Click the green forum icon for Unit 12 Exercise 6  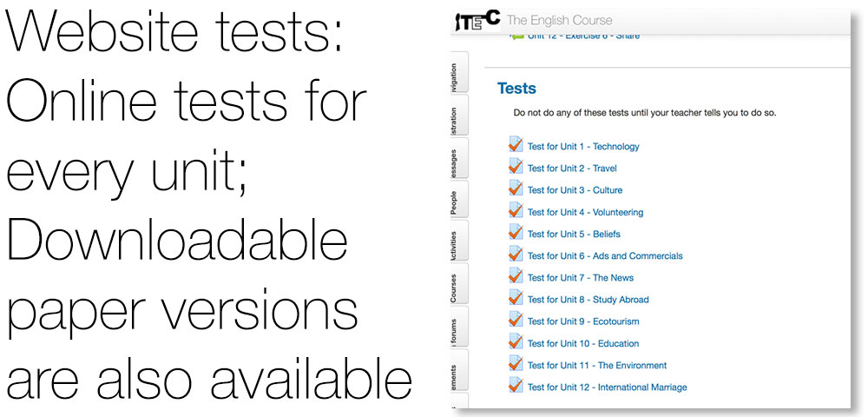point(516,36)
